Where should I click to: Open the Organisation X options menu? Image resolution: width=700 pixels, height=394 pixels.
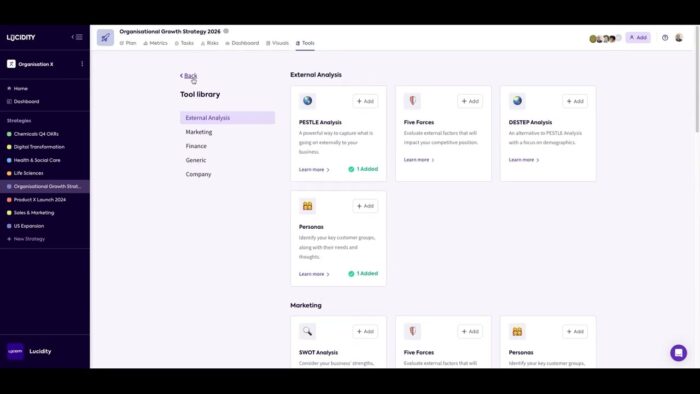(82, 64)
